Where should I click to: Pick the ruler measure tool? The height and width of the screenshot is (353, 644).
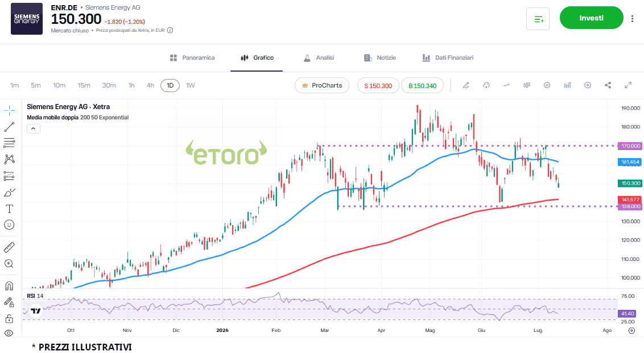9,247
